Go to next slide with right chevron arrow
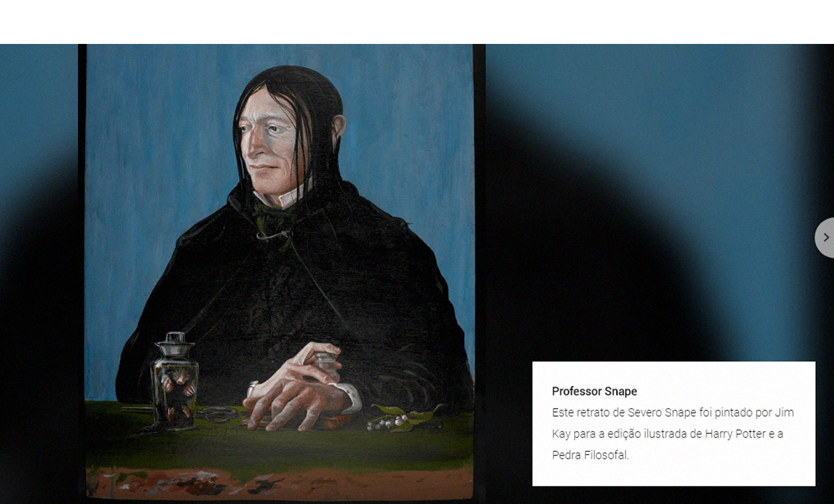 [825, 238]
